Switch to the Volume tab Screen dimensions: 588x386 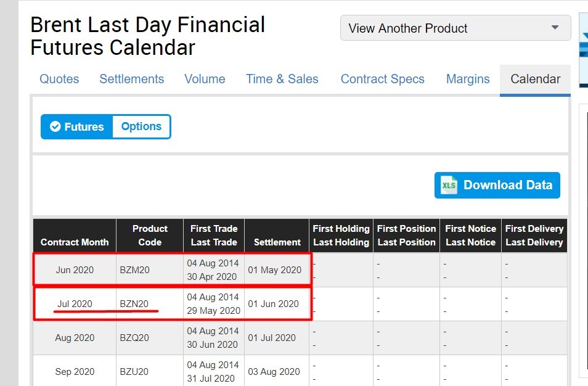tap(205, 79)
